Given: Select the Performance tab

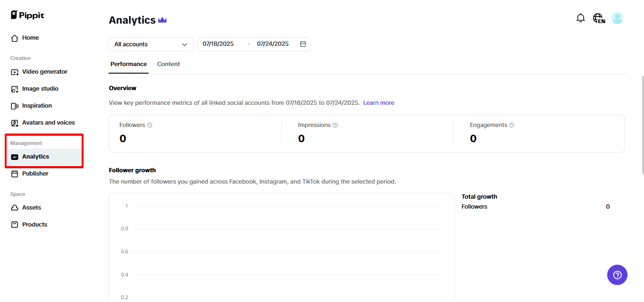Looking at the screenshot, I should coord(128,64).
